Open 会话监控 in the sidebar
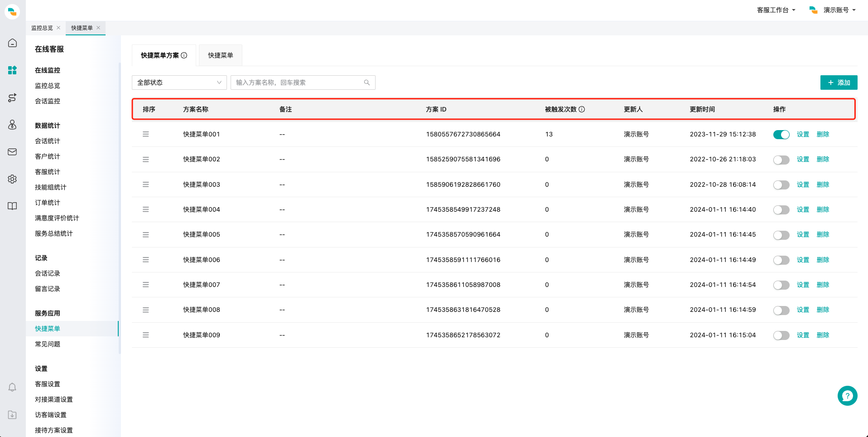 pyautogui.click(x=48, y=101)
